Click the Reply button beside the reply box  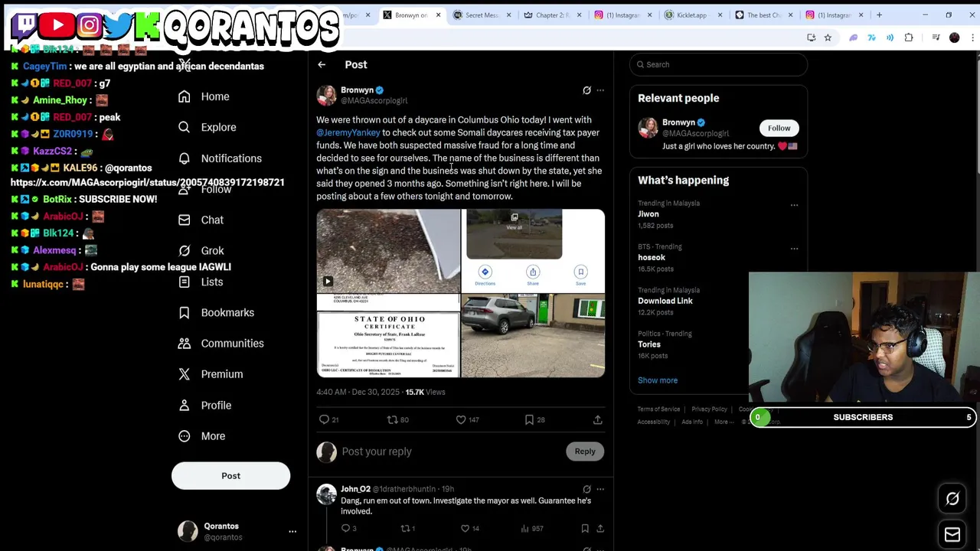[x=585, y=452]
